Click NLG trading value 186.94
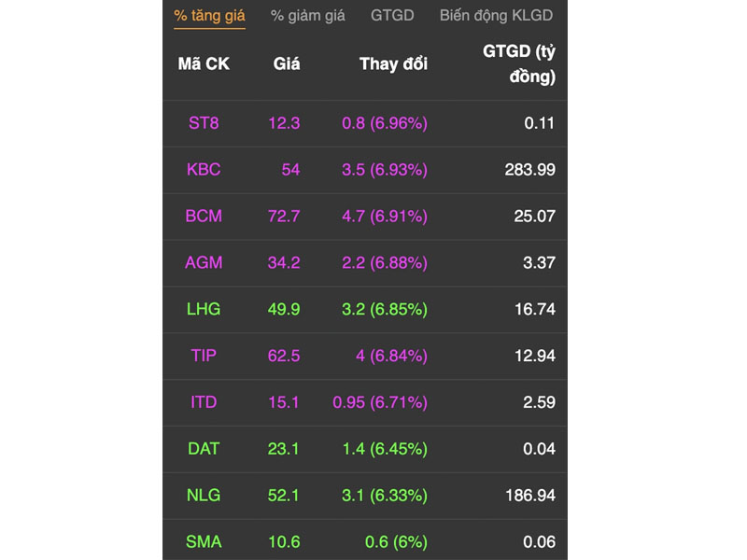Viewport: 747px width, 560px height. coord(530,496)
